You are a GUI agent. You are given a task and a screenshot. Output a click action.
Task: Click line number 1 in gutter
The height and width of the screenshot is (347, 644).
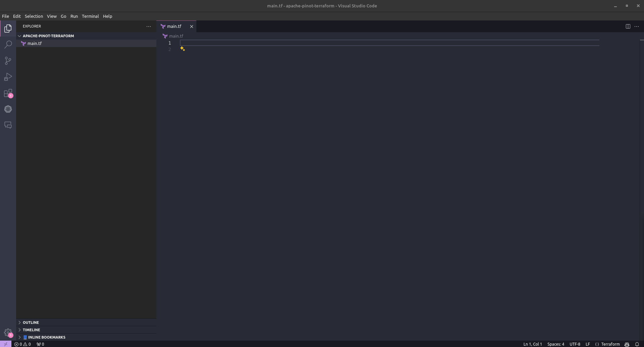tap(170, 43)
